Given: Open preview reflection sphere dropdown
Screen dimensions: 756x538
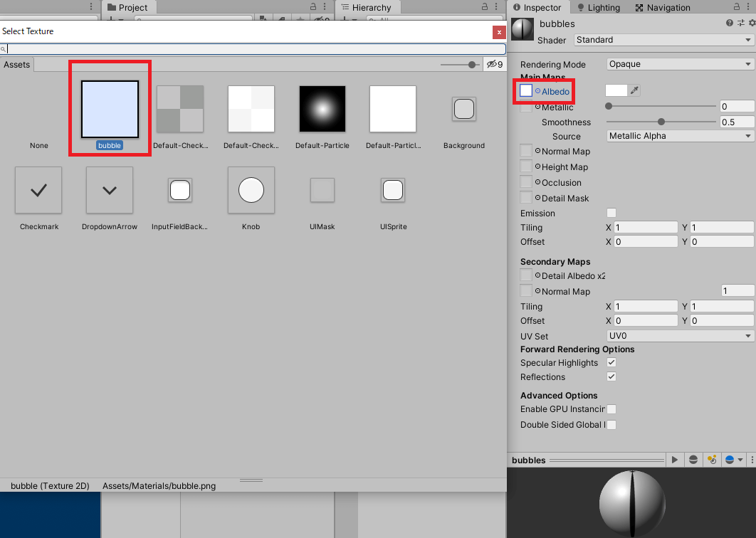Looking at the screenshot, I should [733, 460].
